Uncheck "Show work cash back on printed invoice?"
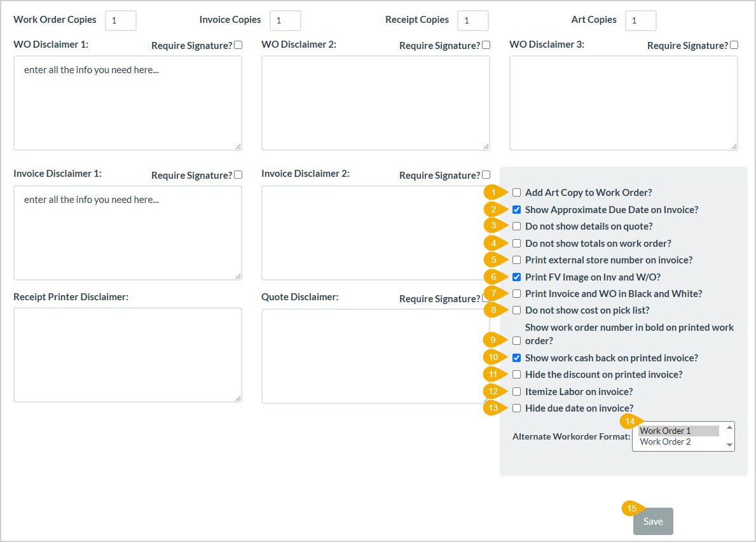The width and height of the screenshot is (756, 542). pos(517,358)
